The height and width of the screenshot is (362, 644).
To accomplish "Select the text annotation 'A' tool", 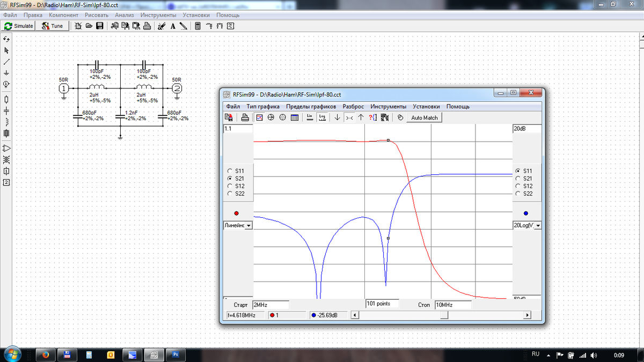I will (x=173, y=26).
